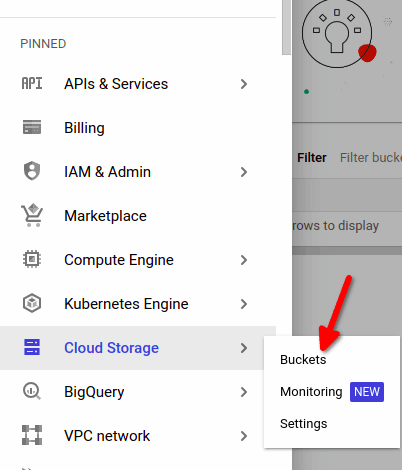Click the Marketplace shopping cart icon
The image size is (402, 470).
pos(32,215)
